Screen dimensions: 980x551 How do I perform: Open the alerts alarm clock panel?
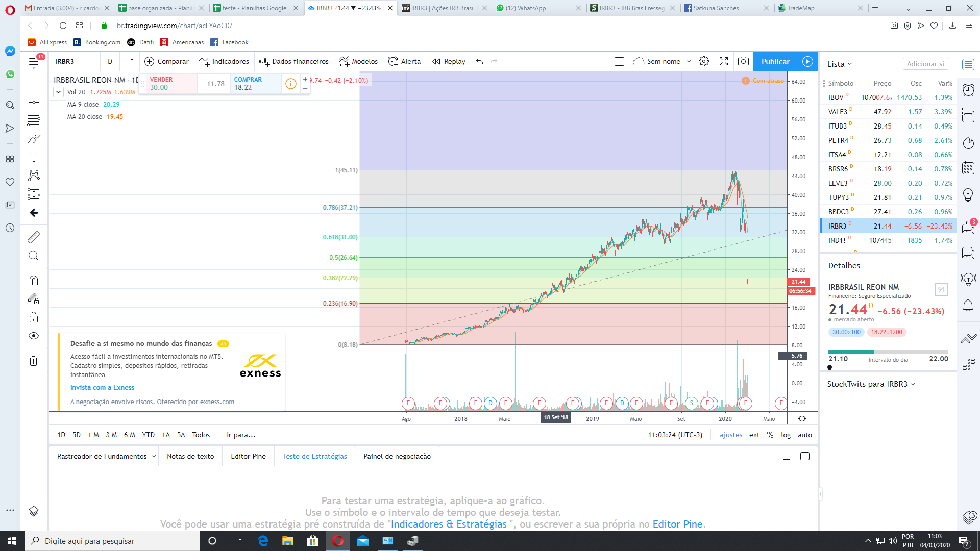pyautogui.click(x=968, y=90)
